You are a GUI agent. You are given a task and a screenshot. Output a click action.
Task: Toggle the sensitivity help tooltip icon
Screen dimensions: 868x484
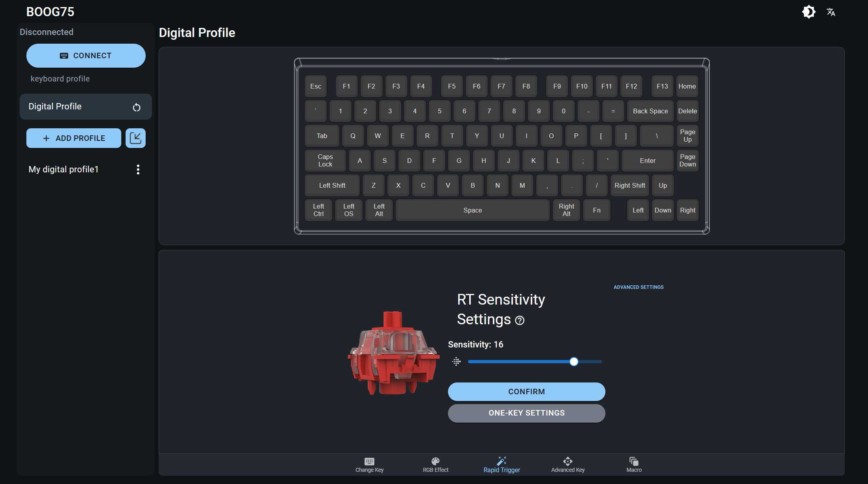pyautogui.click(x=519, y=320)
